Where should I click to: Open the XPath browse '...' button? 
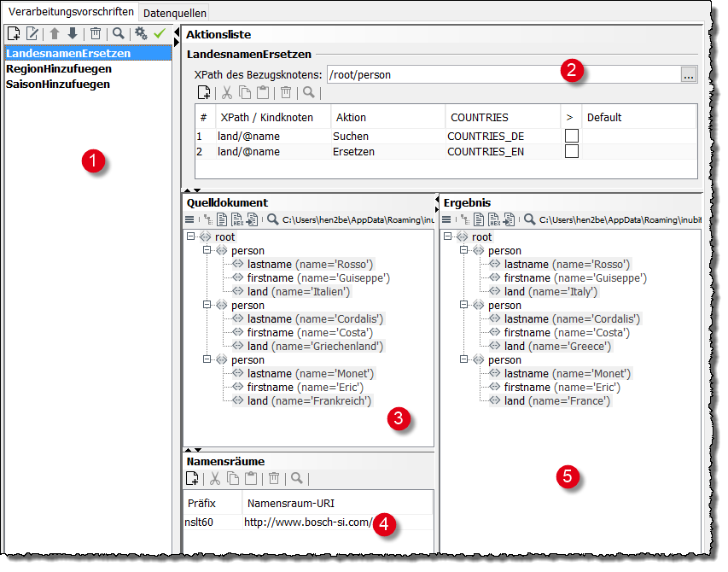point(689,74)
